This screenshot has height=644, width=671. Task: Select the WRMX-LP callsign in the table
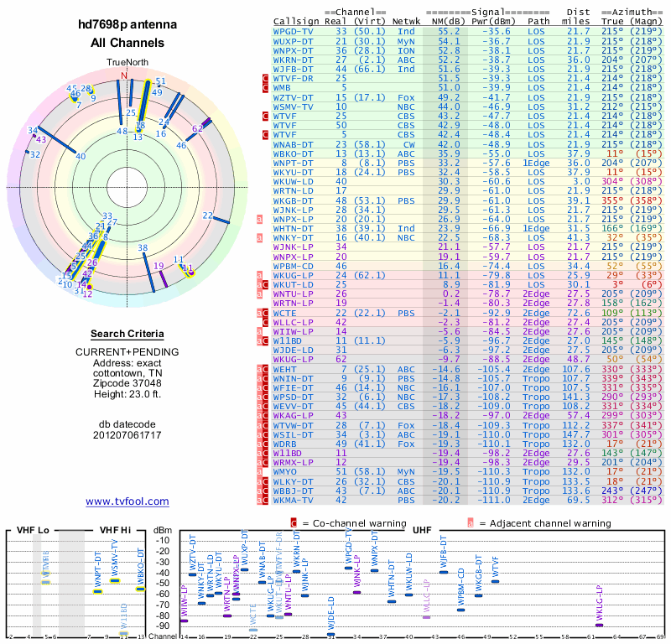[x=293, y=463]
